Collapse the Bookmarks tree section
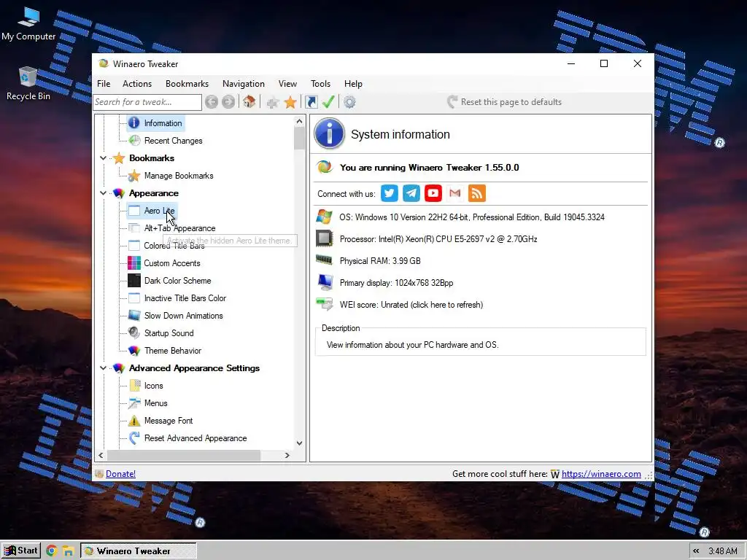This screenshot has width=747, height=560. click(103, 158)
